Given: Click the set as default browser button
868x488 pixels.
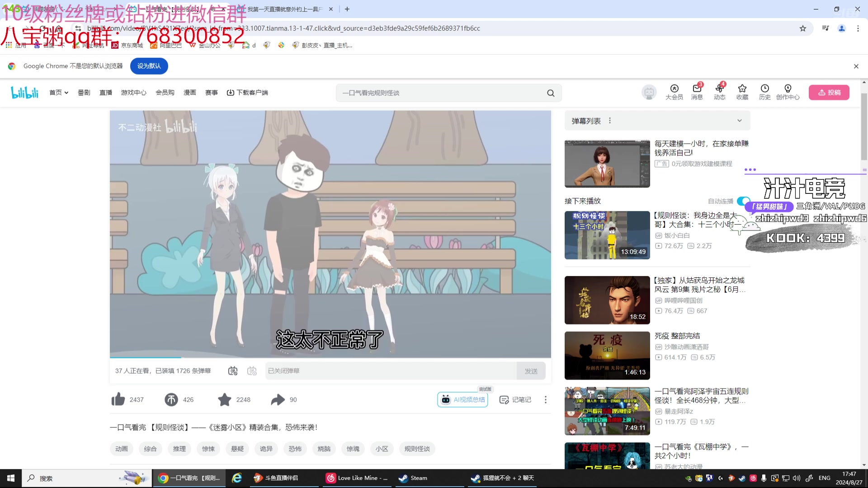Looking at the screenshot, I should (x=149, y=66).
